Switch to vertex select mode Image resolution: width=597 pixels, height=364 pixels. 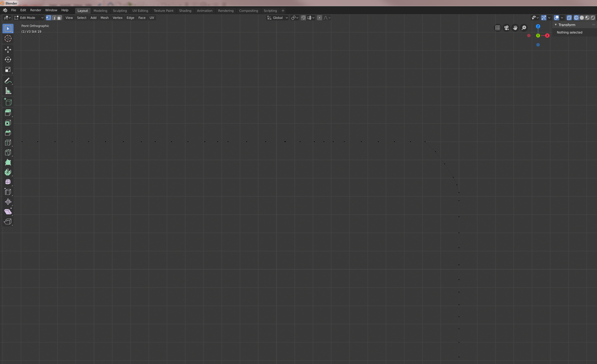click(48, 18)
